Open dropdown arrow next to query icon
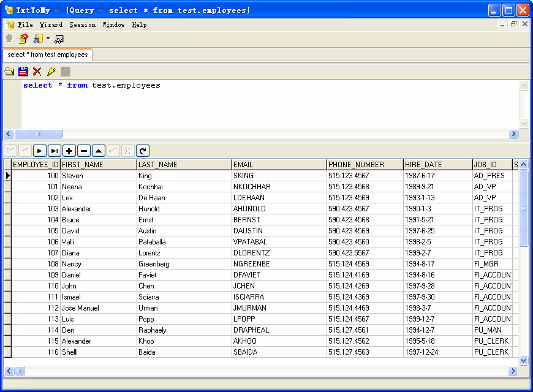Viewport: 533px width, 392px height. pos(48,39)
